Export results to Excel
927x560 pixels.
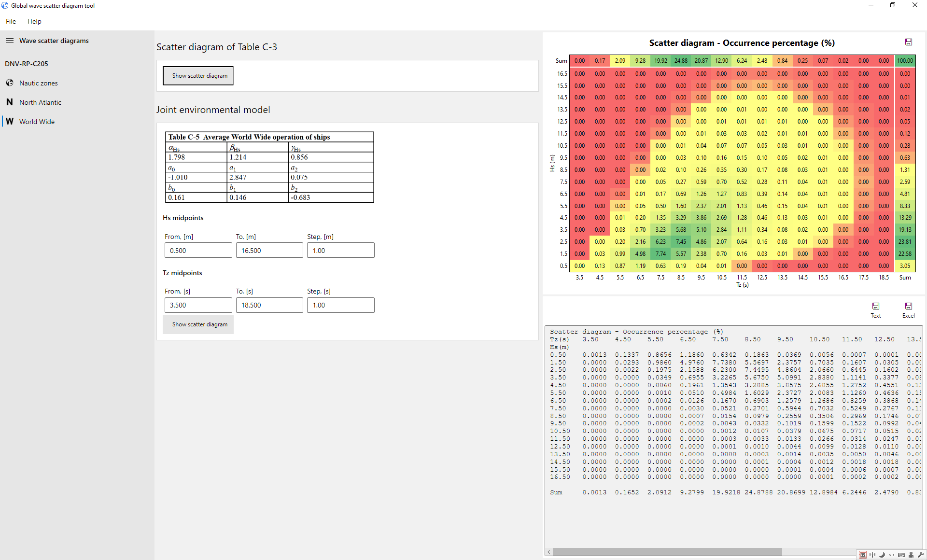click(x=908, y=309)
